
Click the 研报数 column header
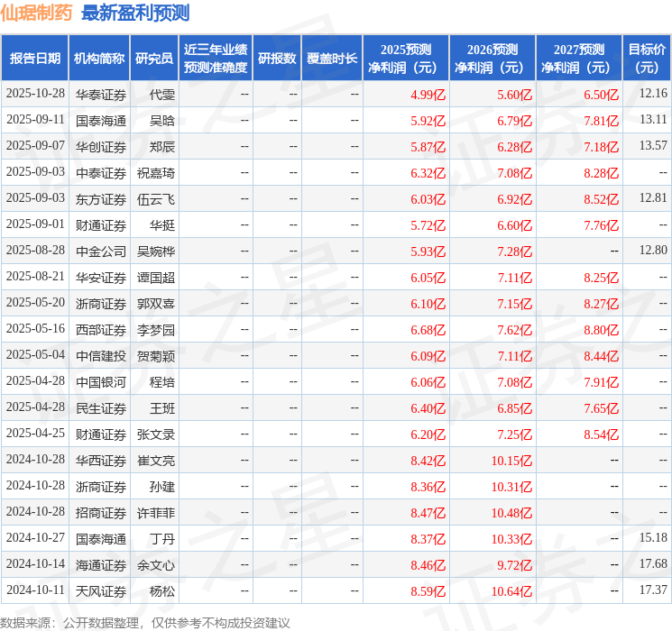tap(277, 59)
